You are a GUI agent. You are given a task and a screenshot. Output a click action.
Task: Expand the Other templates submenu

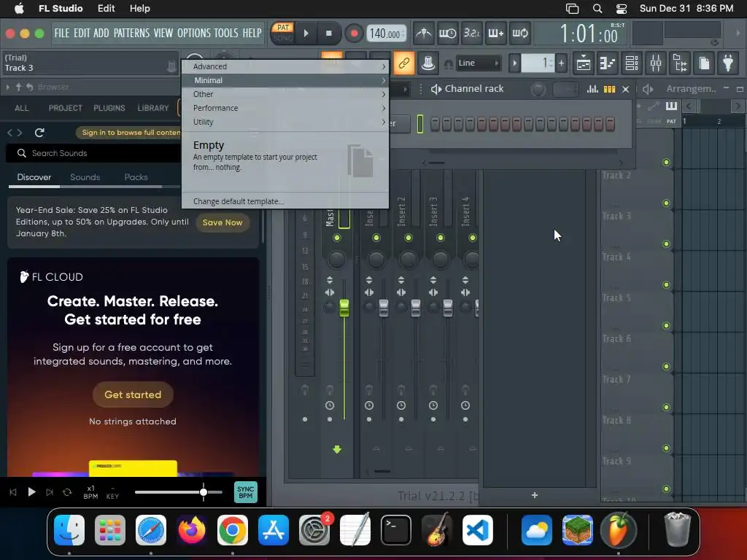(285, 94)
